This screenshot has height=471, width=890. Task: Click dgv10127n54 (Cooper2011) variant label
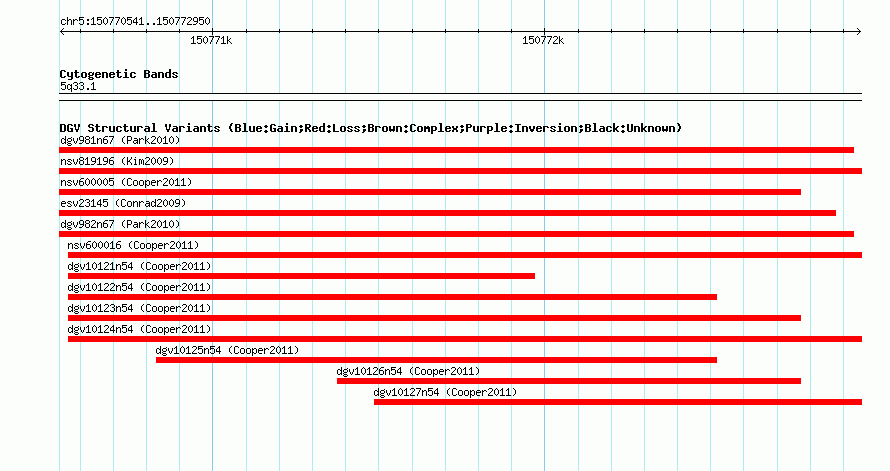(445, 392)
